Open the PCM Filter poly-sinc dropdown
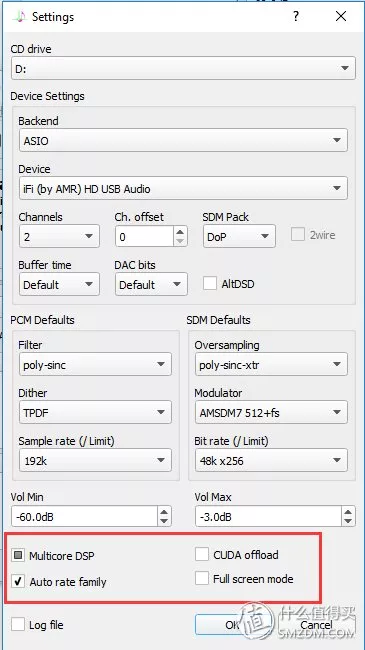The image size is (365, 650). coord(95,364)
